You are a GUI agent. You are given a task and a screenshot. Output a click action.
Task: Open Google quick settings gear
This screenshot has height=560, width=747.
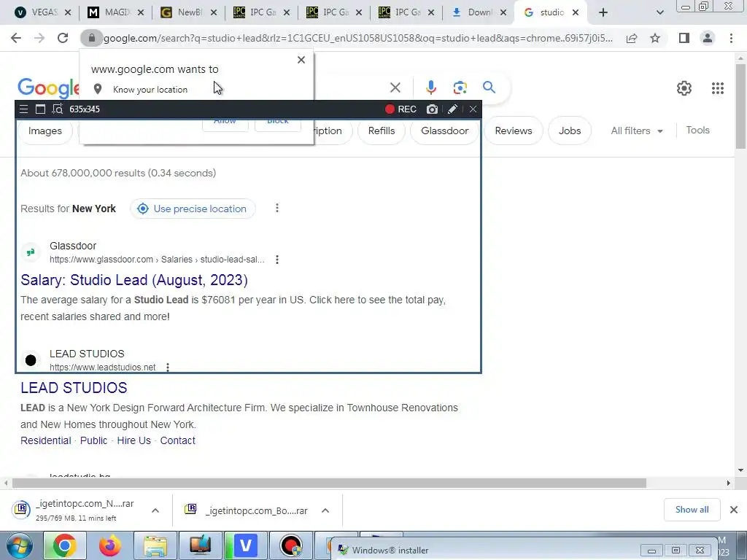[684, 88]
